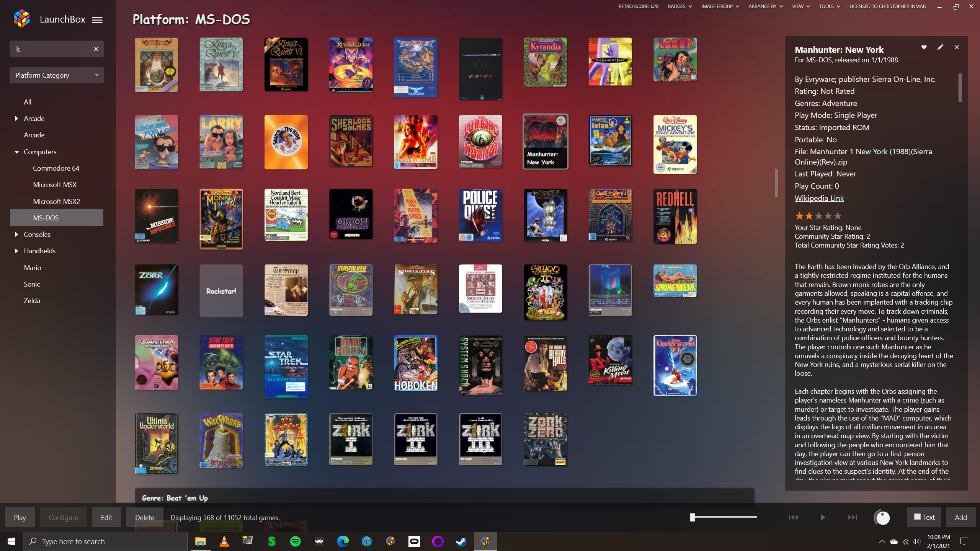The height and width of the screenshot is (551, 980).
Task: Select the Hoboken game cover
Action: coord(416,363)
